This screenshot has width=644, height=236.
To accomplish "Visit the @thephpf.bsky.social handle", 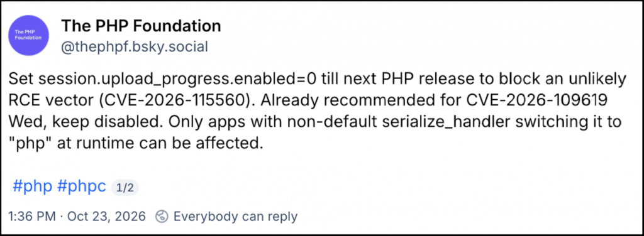I will 135,47.
